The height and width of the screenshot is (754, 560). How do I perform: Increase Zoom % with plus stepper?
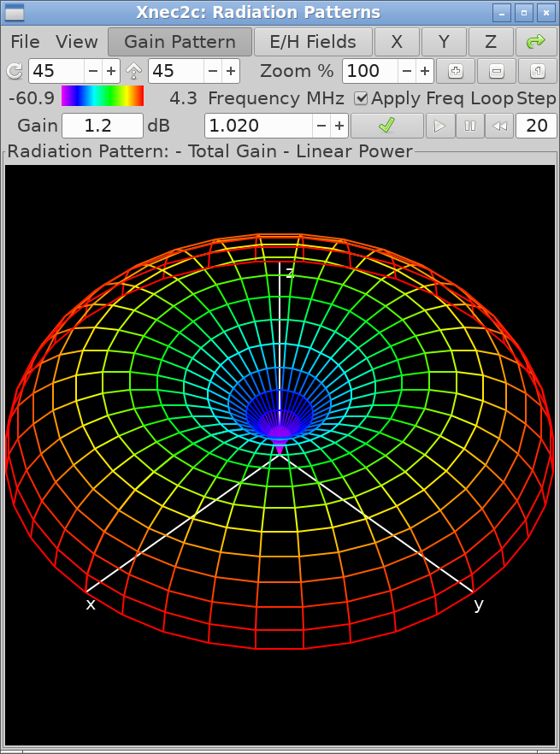point(425,71)
